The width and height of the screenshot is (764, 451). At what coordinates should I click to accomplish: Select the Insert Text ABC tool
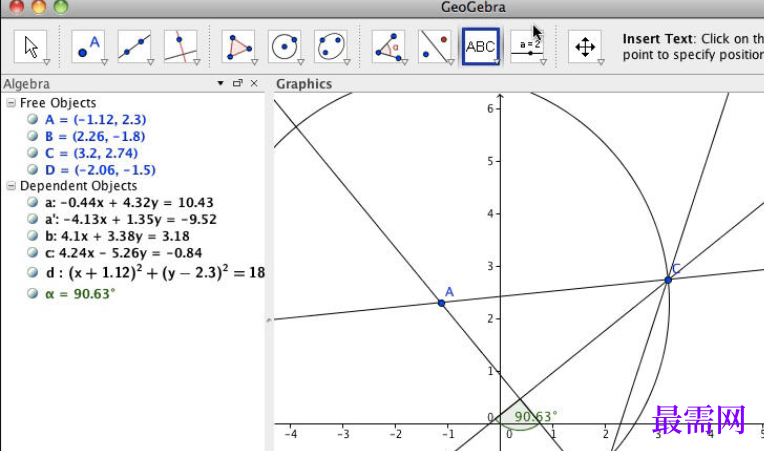(x=481, y=47)
